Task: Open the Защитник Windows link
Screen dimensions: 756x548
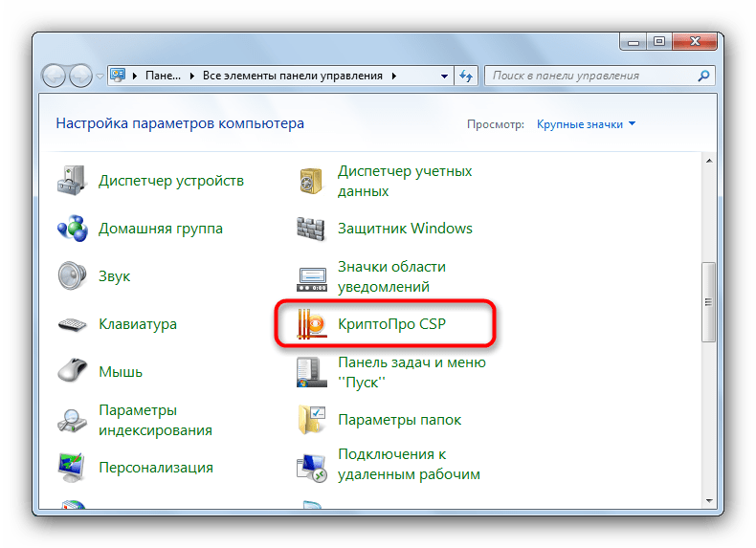Action: 405,229
